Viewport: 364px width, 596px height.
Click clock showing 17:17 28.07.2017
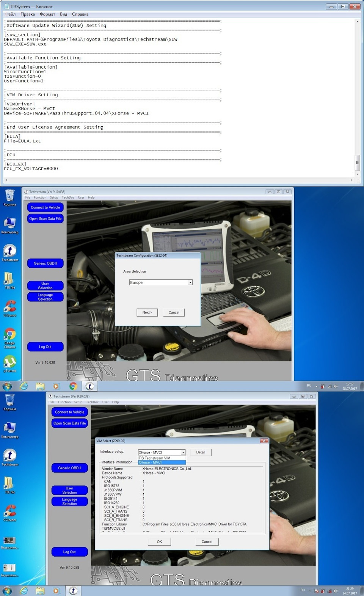[x=350, y=386]
